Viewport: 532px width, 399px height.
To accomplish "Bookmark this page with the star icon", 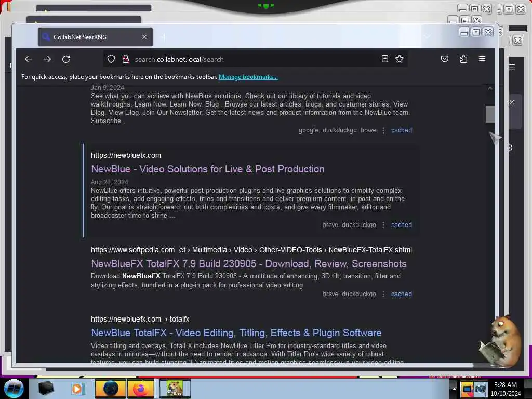I will 400,59.
